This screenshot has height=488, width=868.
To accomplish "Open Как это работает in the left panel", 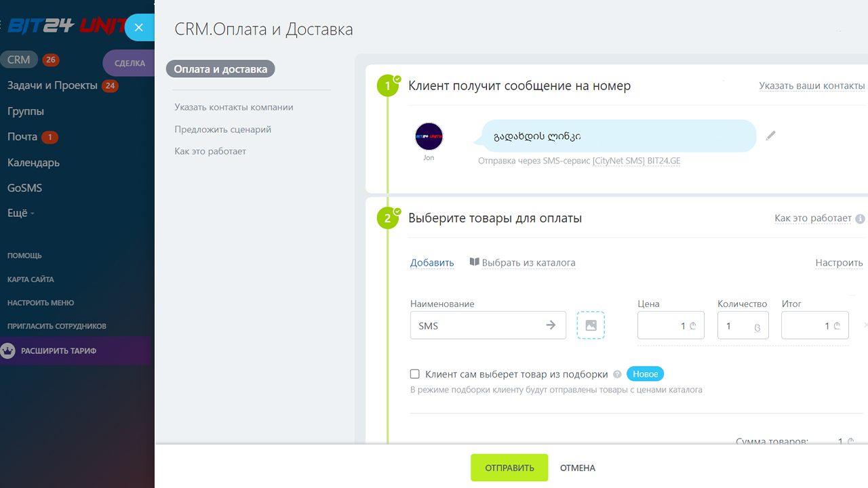I will [x=210, y=151].
